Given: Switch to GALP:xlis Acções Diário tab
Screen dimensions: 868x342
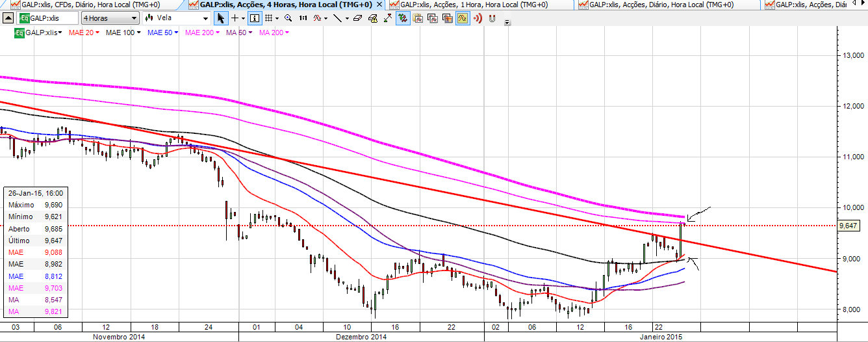Looking at the screenshot, I should tap(657, 5).
